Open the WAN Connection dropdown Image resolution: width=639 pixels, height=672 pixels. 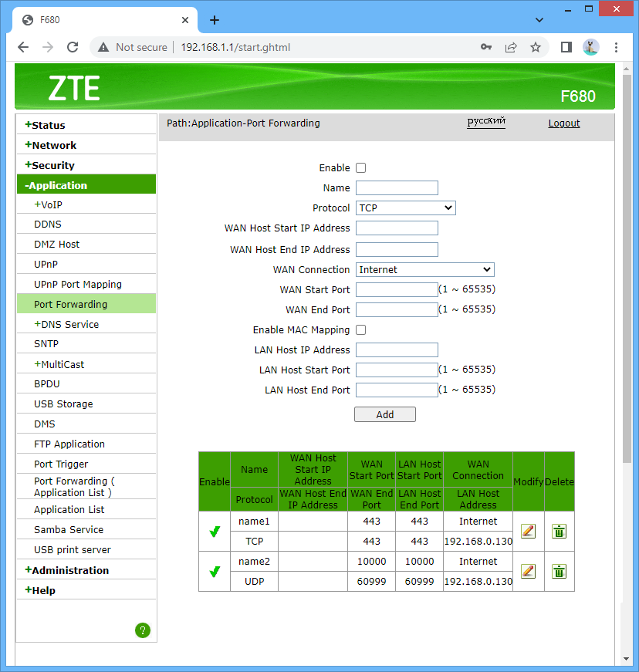(424, 269)
